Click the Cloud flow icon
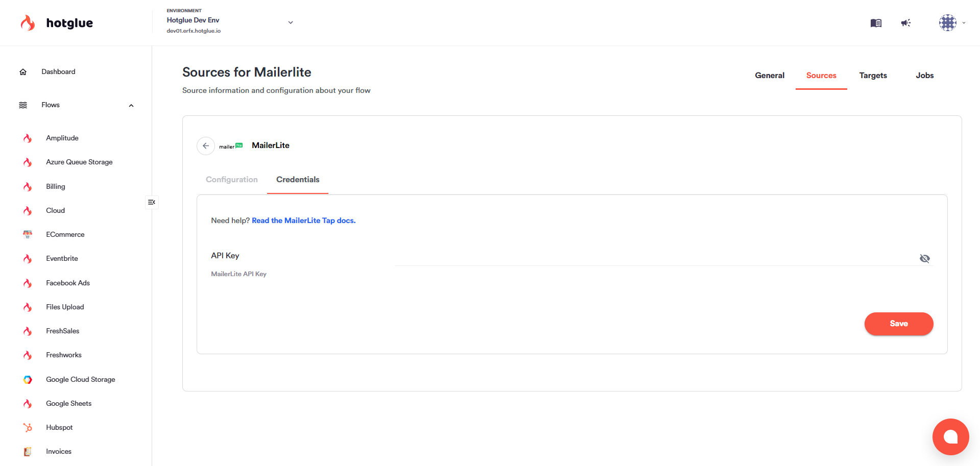The height and width of the screenshot is (466, 980). tap(28, 211)
